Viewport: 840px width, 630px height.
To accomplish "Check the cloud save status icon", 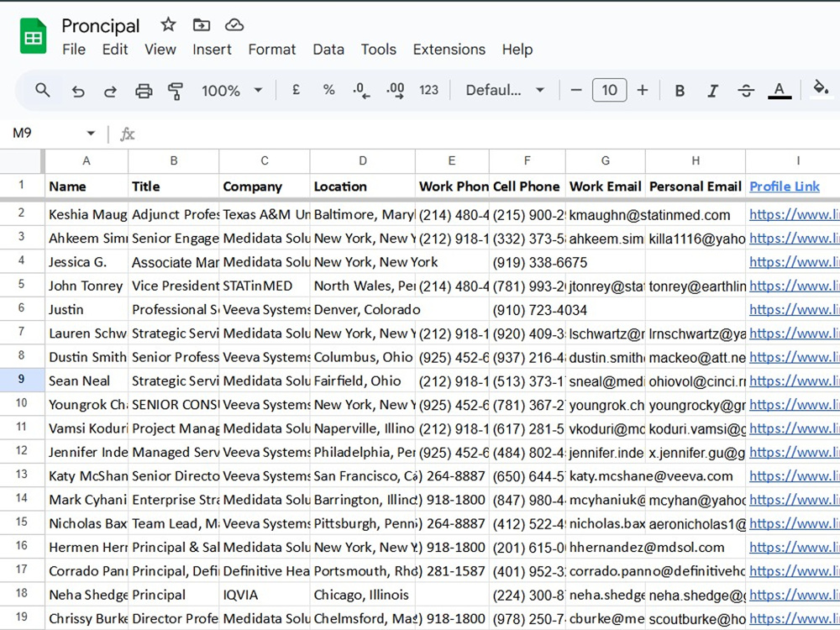I will click(234, 24).
